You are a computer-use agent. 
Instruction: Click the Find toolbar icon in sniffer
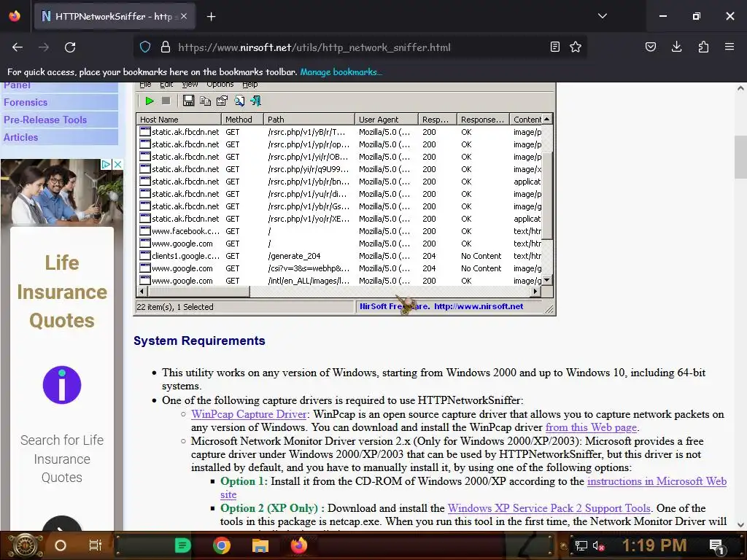coord(239,101)
